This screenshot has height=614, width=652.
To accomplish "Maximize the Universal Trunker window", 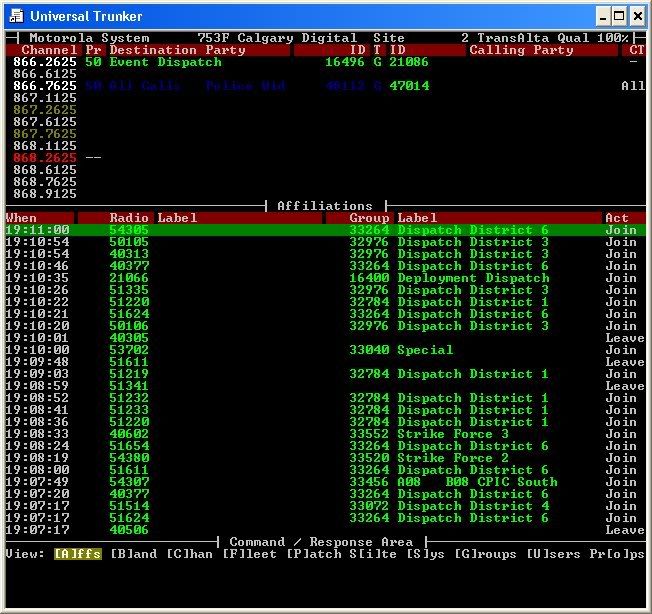I will point(620,15).
